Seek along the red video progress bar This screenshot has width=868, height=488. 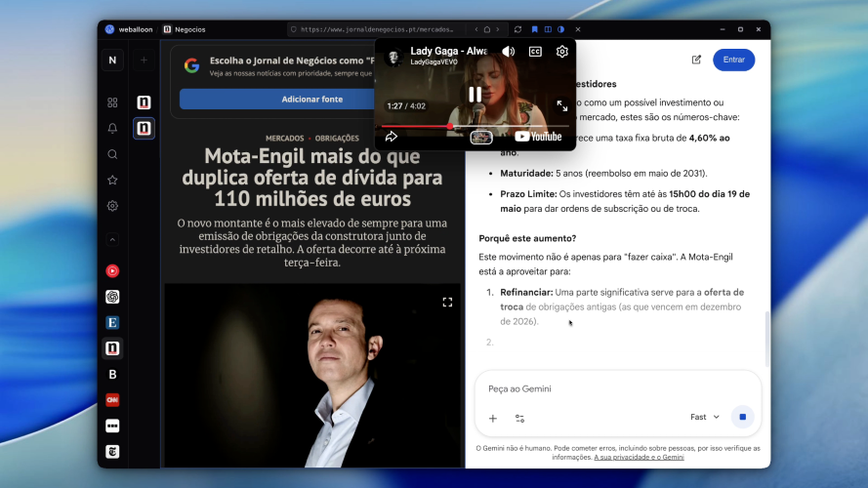tap(475, 126)
